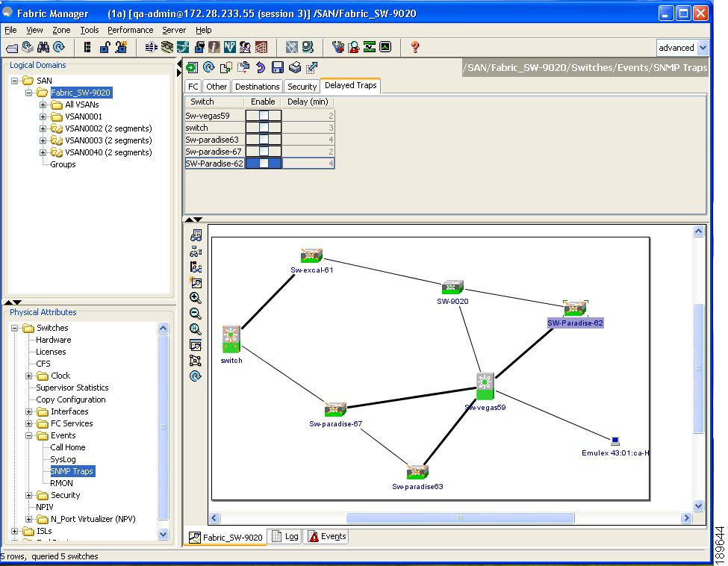Click the Delay (min) column header

pyautogui.click(x=308, y=102)
